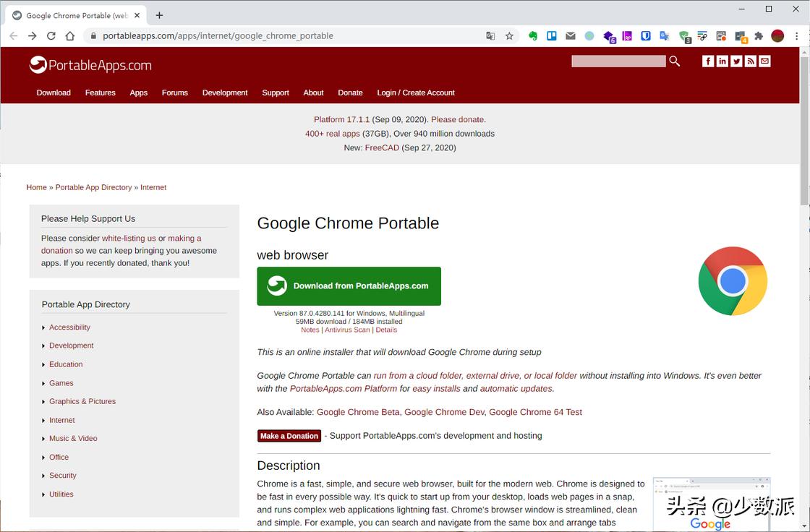Open the translate page icon in address bar
Image resolution: width=810 pixels, height=532 pixels.
[490, 35]
